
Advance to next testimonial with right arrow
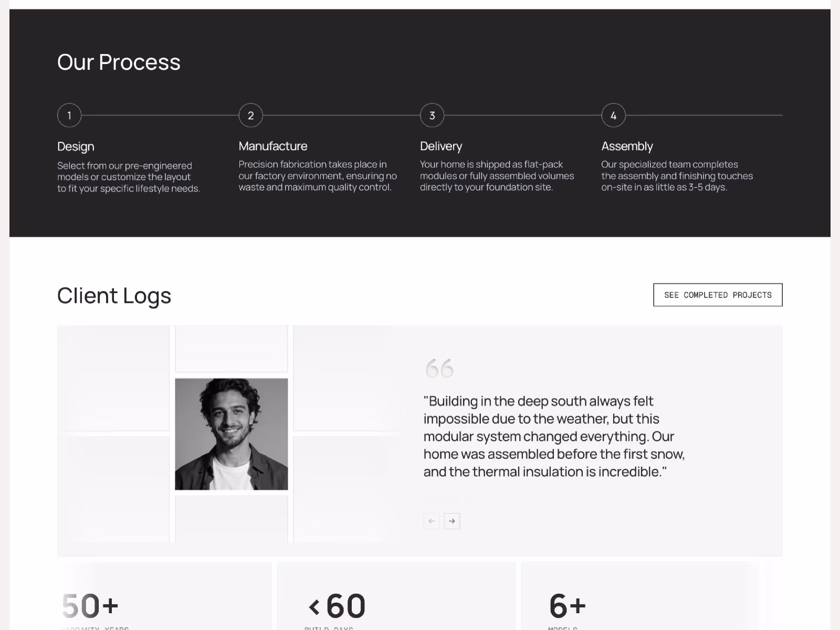tap(452, 521)
